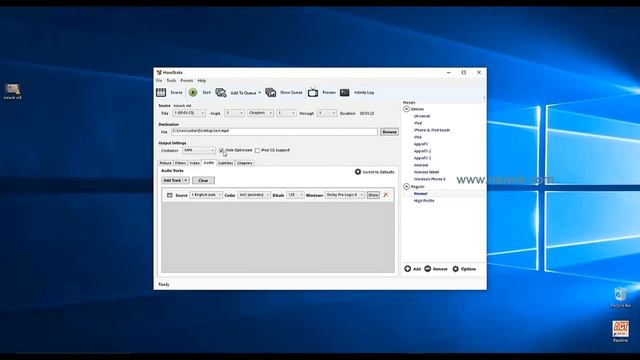Viewport: 640px width, 360px height.
Task: Select the AppleTV preset without a number
Action: point(421,144)
